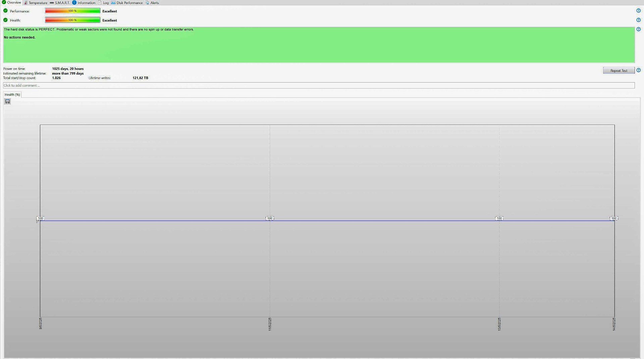
Task: Click the 'Click to add comment' field
Action: (x=319, y=86)
